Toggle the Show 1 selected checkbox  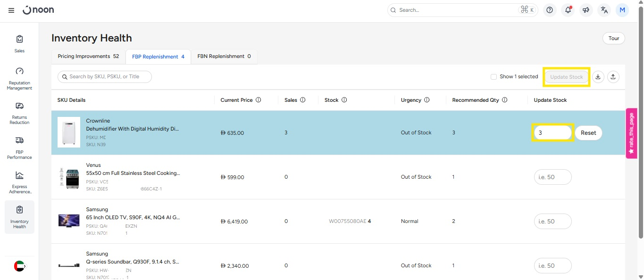point(493,77)
